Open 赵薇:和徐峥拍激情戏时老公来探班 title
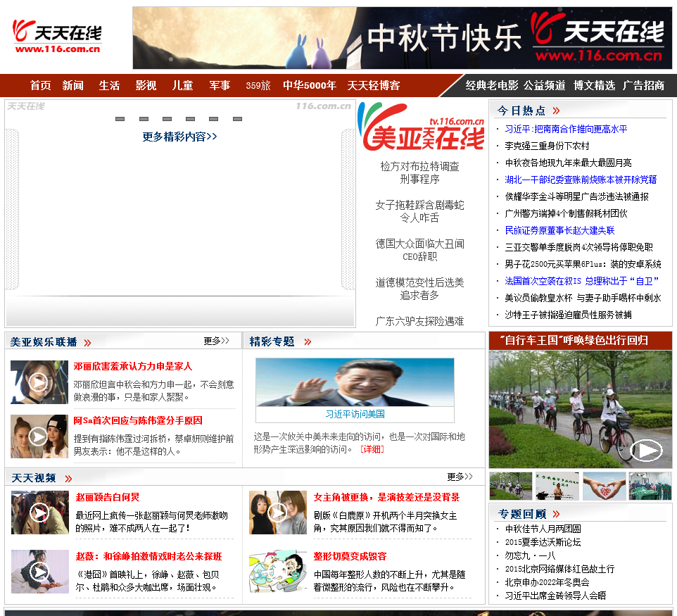Image resolution: width=677 pixels, height=616 pixels. 149,556
